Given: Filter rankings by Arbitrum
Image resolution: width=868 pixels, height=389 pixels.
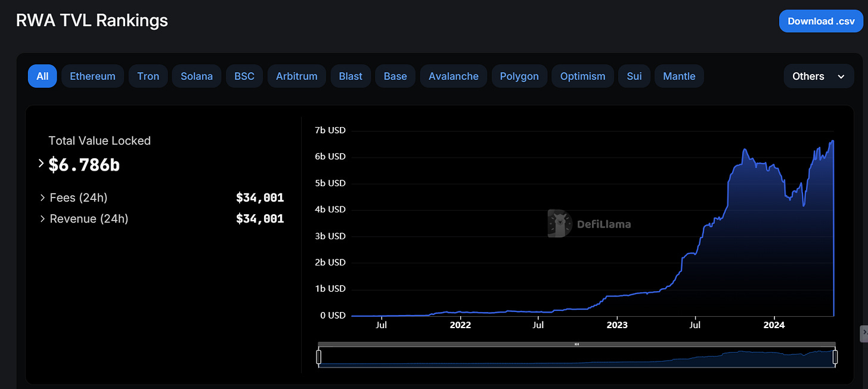Looking at the screenshot, I should [297, 76].
